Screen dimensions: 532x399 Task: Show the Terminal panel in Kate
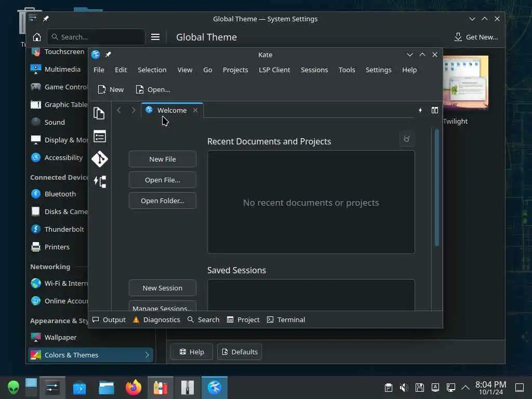point(286,320)
